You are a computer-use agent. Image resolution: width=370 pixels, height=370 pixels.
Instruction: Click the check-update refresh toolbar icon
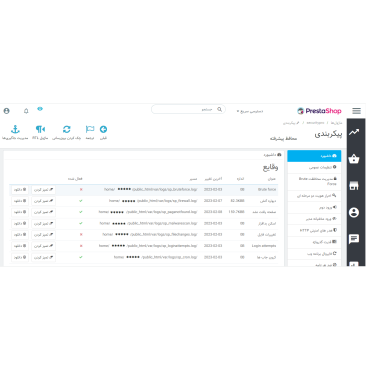tap(67, 129)
